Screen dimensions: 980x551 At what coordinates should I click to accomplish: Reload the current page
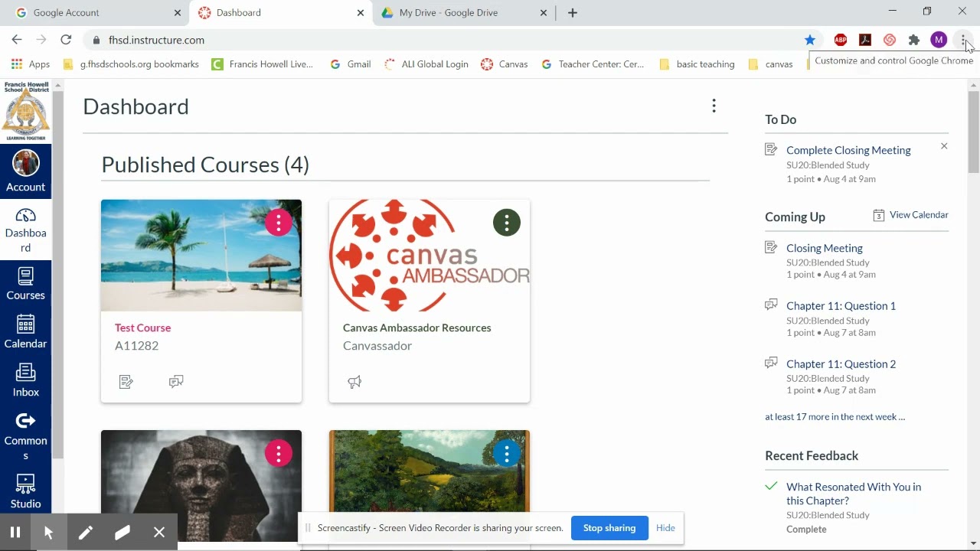point(66,40)
